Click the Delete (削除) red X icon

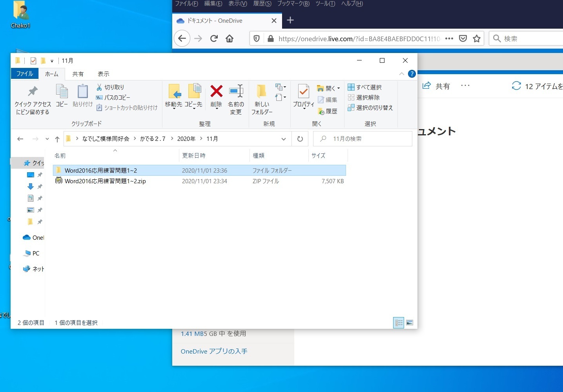click(x=216, y=92)
